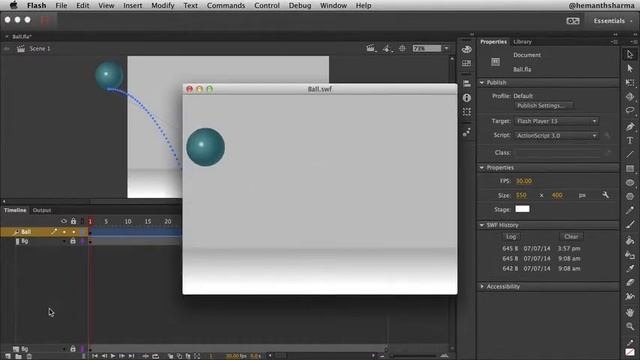
Task: Open the Essentials workspace dropdown
Action: [612, 21]
